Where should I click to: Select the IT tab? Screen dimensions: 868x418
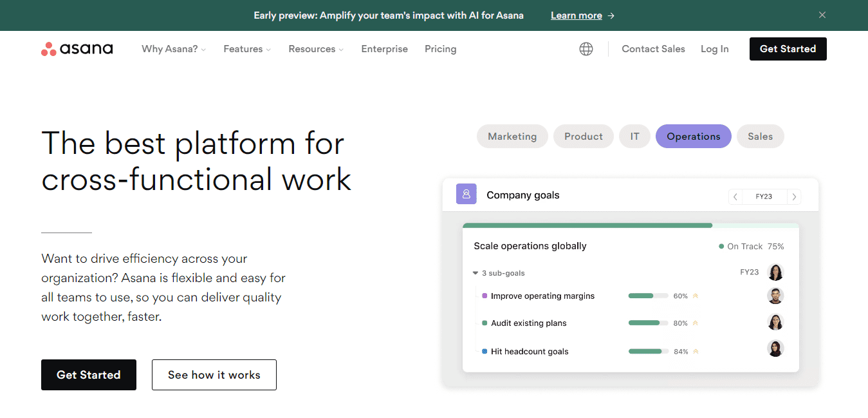tap(635, 137)
